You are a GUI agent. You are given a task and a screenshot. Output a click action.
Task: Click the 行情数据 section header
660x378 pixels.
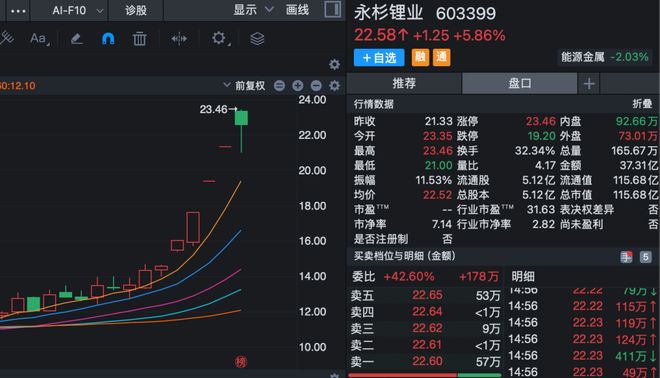373,104
